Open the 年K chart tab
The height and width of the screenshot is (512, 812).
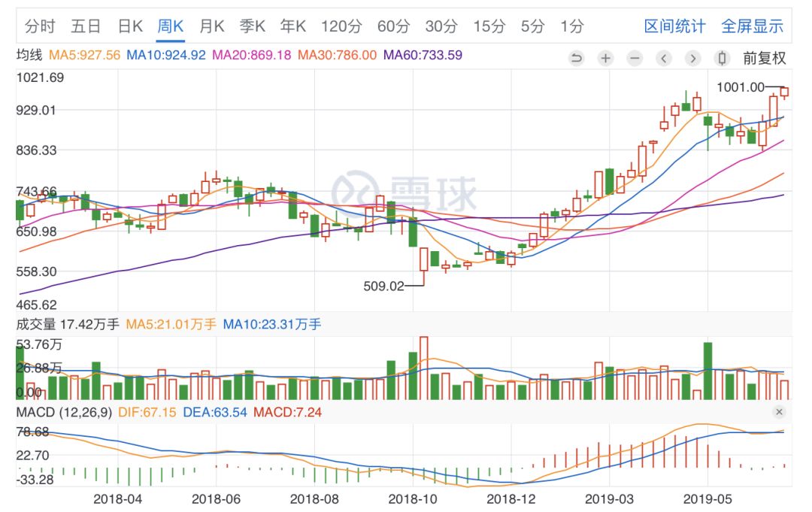(293, 26)
